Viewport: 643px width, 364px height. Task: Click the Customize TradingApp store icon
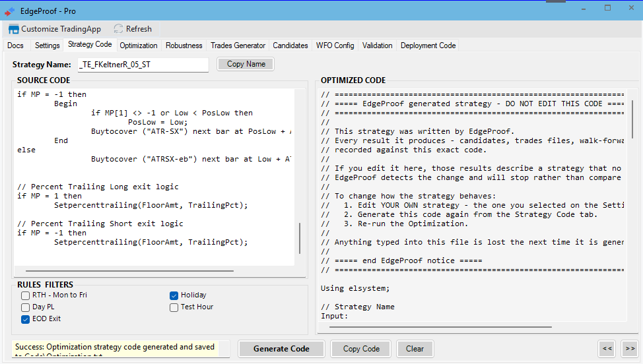[x=13, y=29]
